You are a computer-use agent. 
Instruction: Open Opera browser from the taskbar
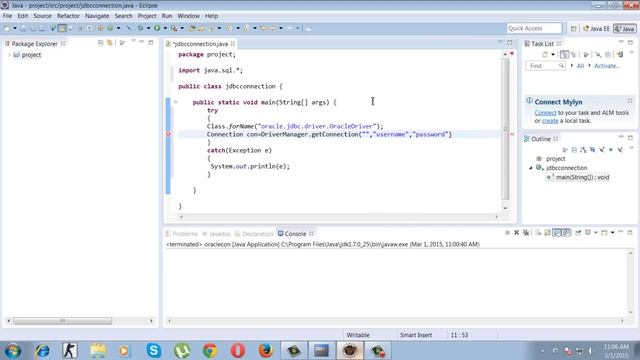[x=238, y=351]
